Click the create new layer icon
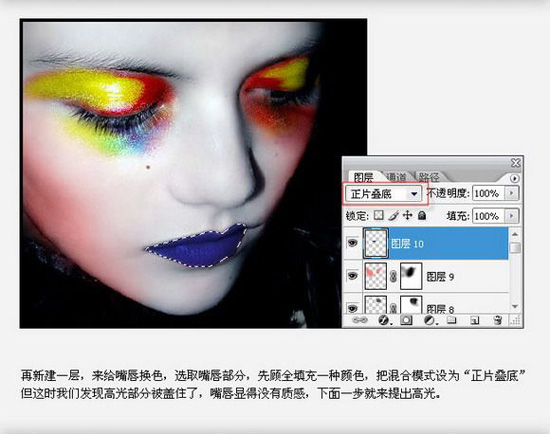This screenshot has width=550, height=434. coord(475,320)
